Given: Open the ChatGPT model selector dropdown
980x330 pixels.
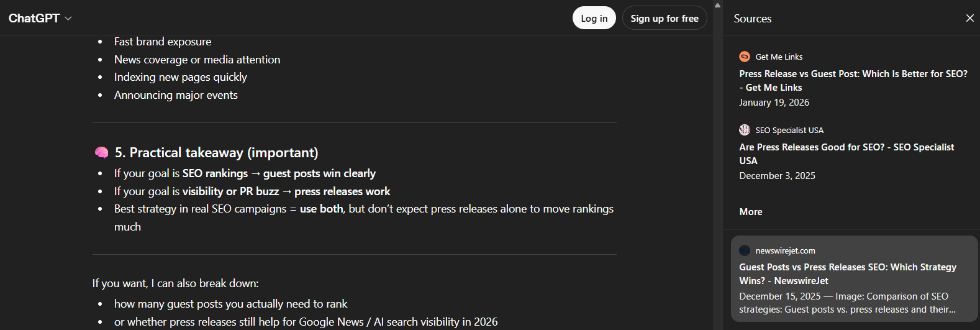Looking at the screenshot, I should [x=40, y=19].
